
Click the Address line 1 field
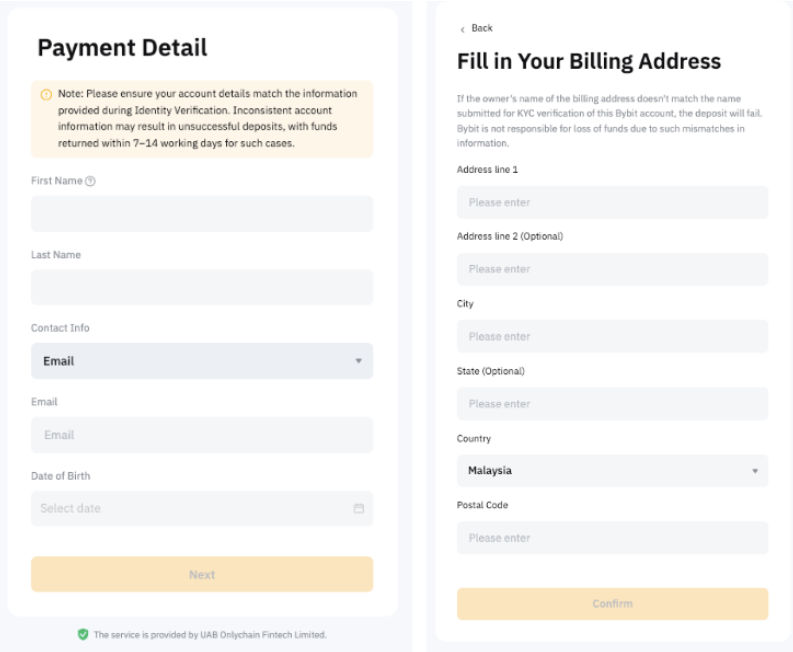(611, 203)
